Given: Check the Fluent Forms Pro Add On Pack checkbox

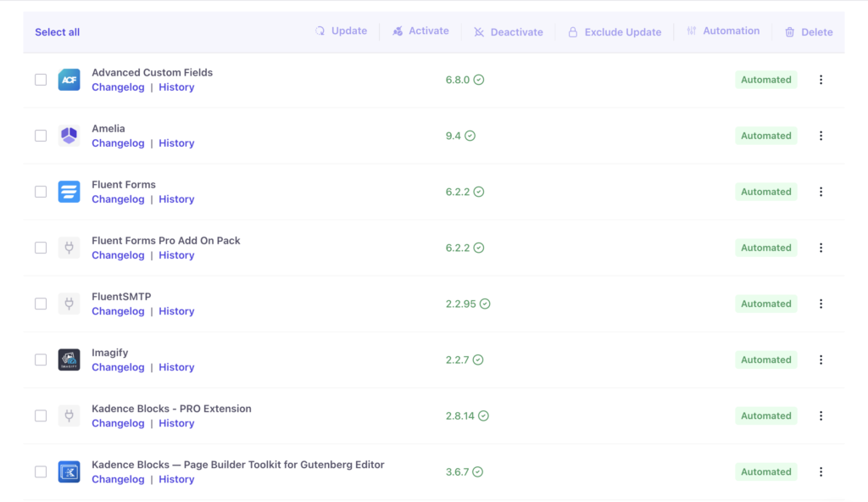Looking at the screenshot, I should tap(41, 248).
